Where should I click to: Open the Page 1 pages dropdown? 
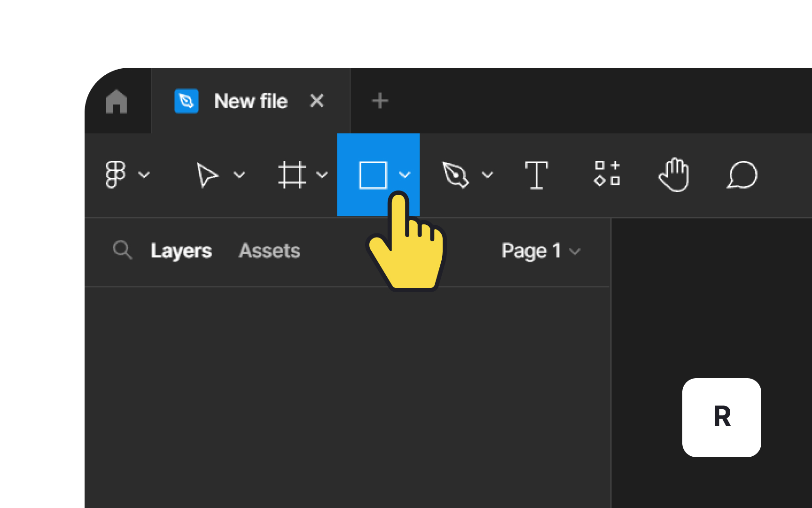tap(541, 251)
